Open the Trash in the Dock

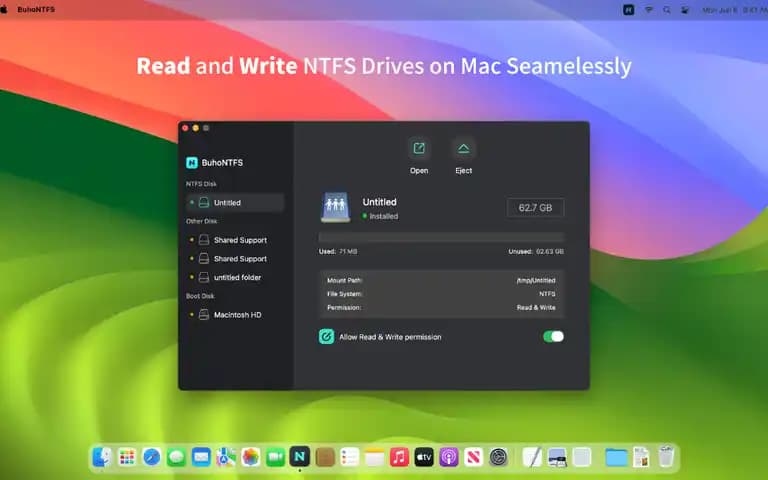[666, 456]
